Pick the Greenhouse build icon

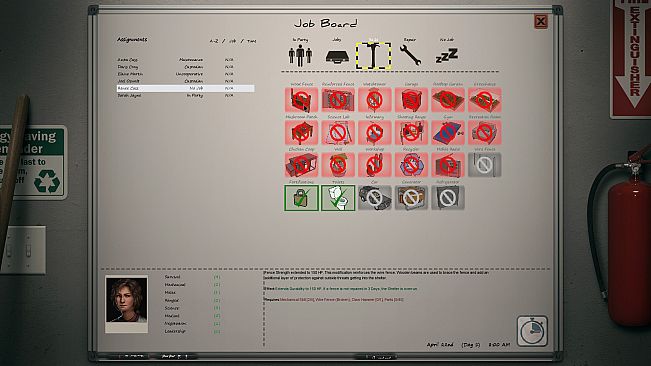485,100
